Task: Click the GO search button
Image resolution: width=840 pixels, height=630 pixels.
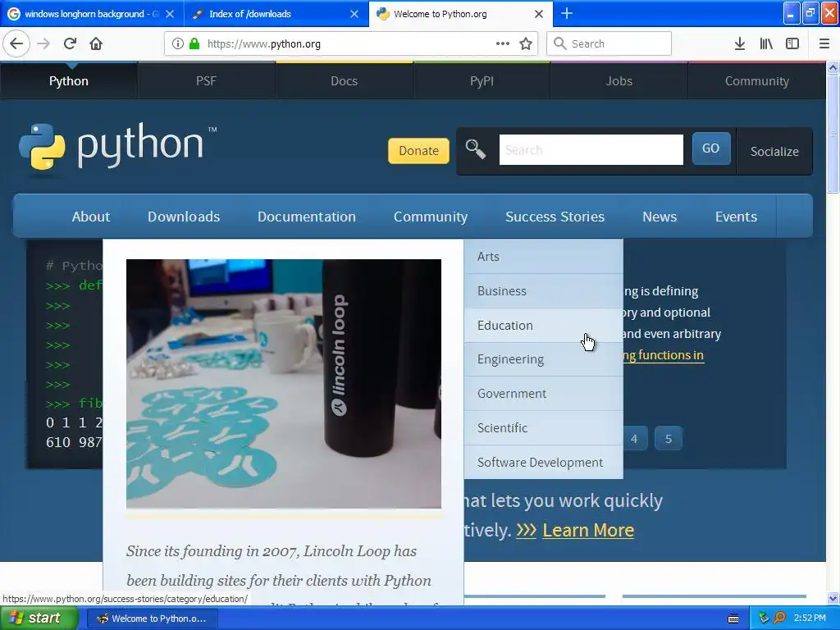Action: tap(711, 148)
